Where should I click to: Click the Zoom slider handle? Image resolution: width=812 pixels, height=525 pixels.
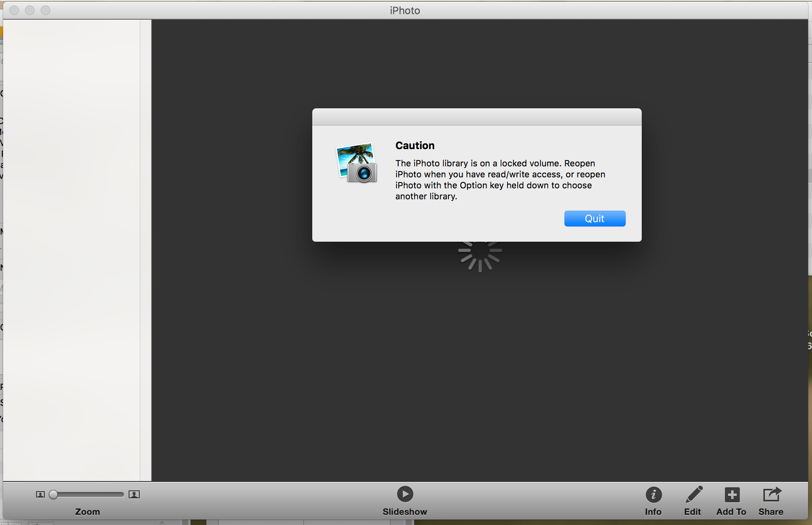coord(53,494)
